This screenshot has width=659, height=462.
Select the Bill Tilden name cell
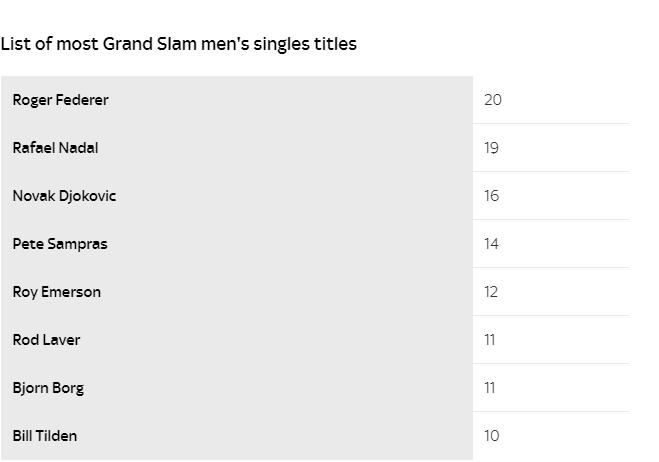(237, 436)
